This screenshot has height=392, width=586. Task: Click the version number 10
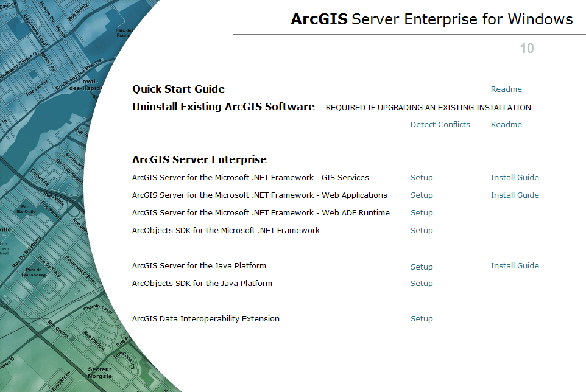[527, 48]
